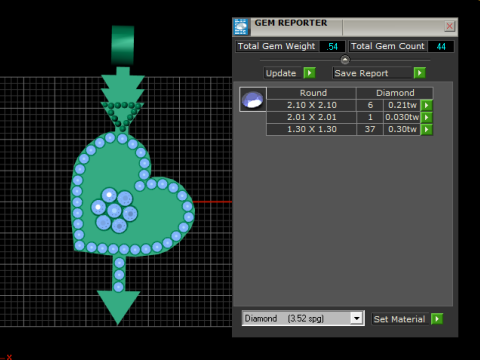
Task: Click the Round column header
Action: [312, 93]
